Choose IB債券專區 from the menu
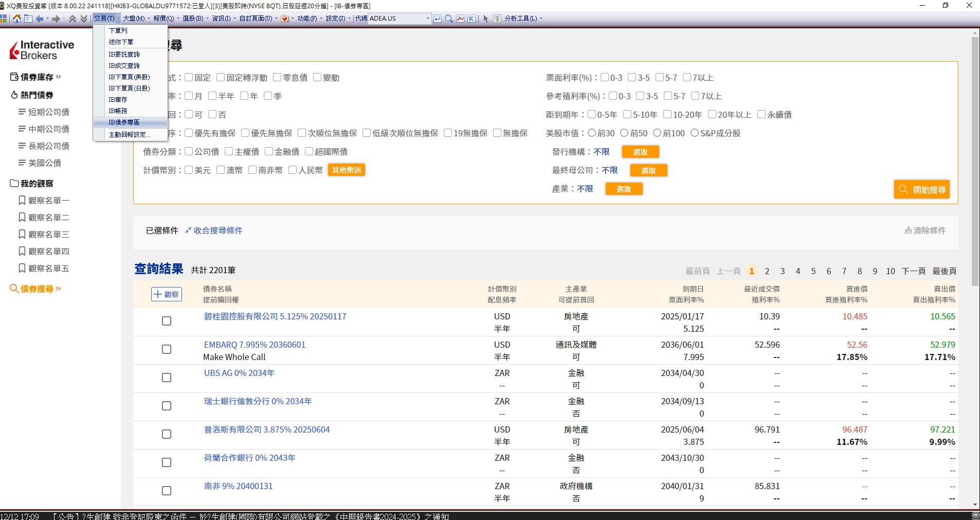 pos(131,122)
